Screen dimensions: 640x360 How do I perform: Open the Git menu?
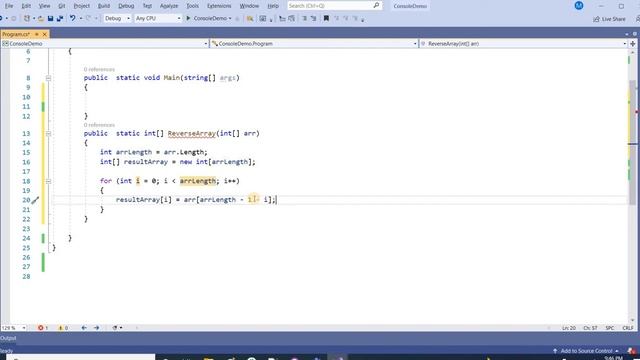(62, 6)
